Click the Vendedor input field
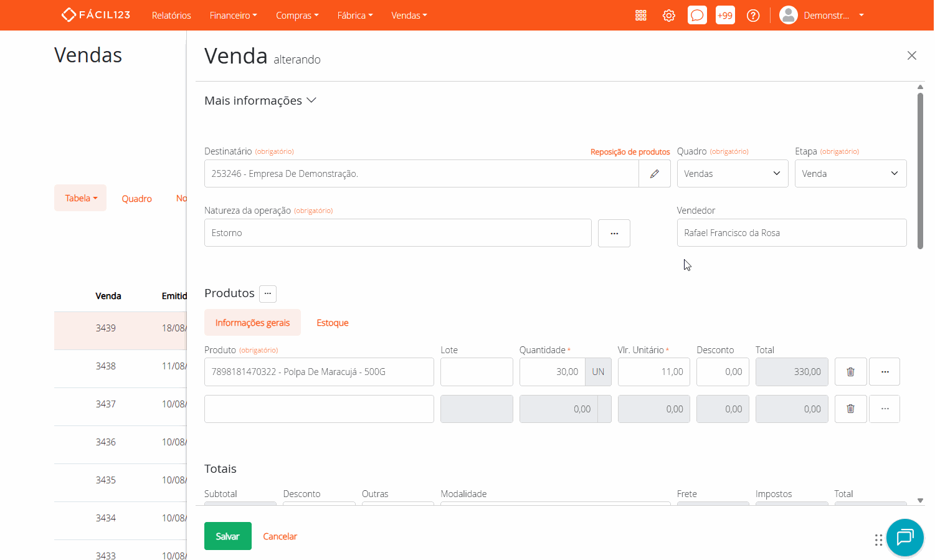Image resolution: width=935 pixels, height=560 pixels. [x=792, y=233]
